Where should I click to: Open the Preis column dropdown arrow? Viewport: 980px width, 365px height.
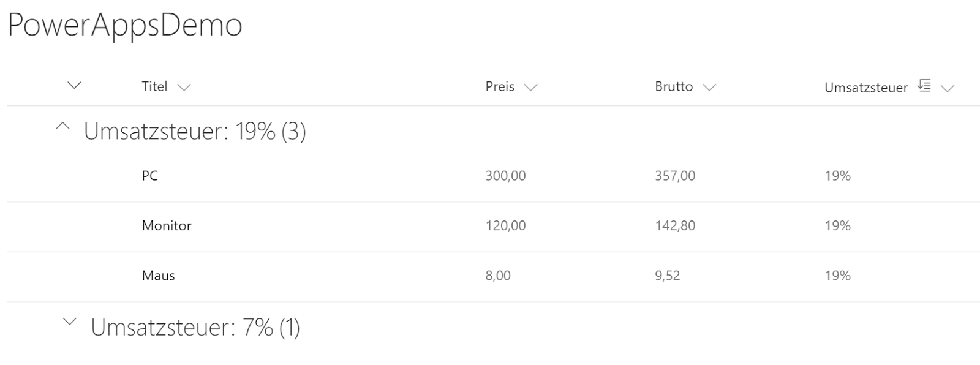tap(531, 88)
